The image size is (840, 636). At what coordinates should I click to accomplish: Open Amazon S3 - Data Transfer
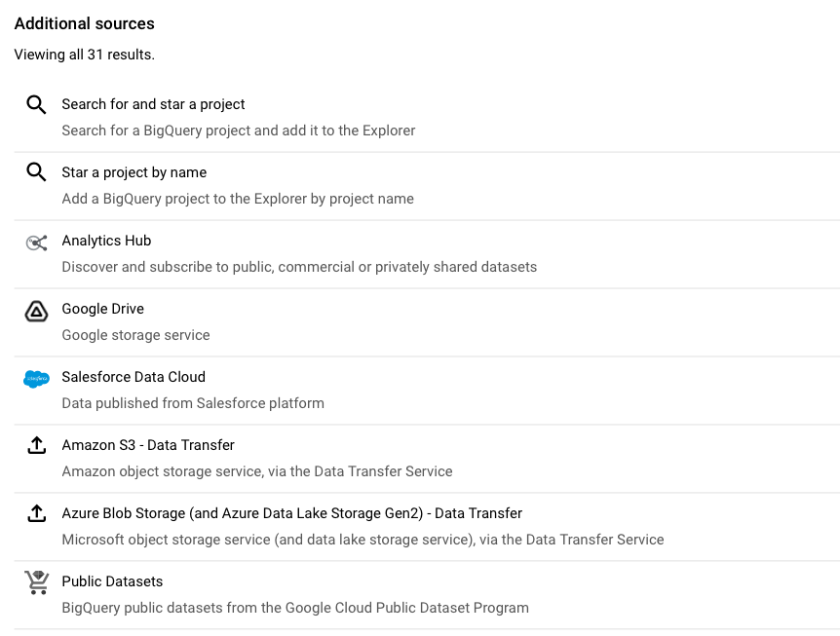427,458
